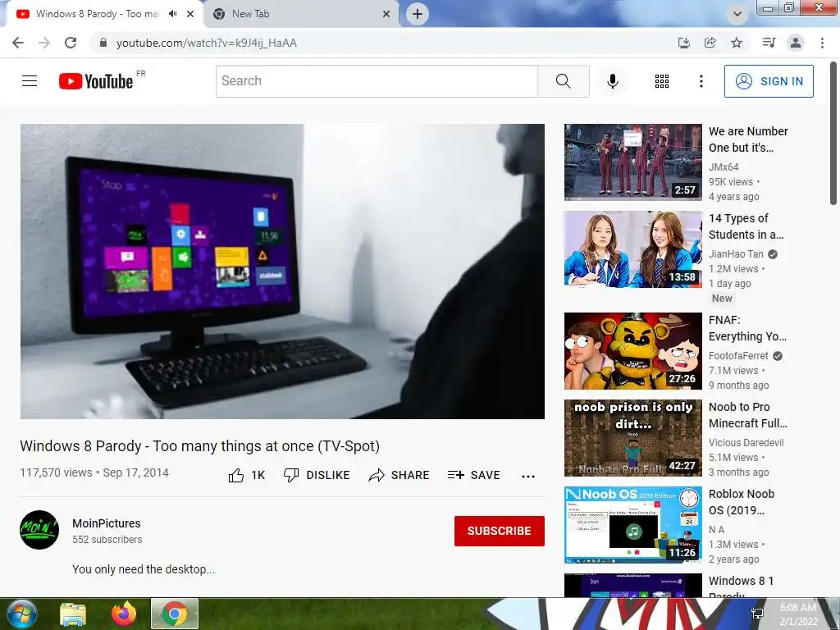Screen dimensions: 840x630
Task: Open the JianHao Tan channel name
Action: click(736, 254)
